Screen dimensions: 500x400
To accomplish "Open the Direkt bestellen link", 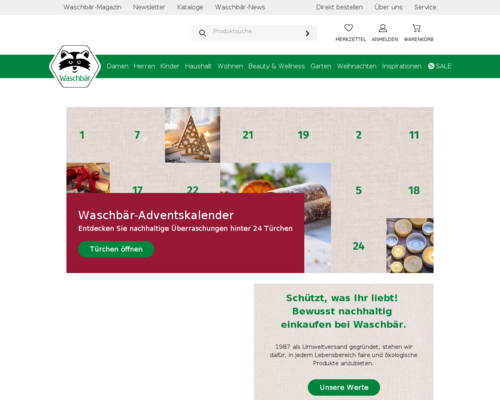I will (x=339, y=7).
